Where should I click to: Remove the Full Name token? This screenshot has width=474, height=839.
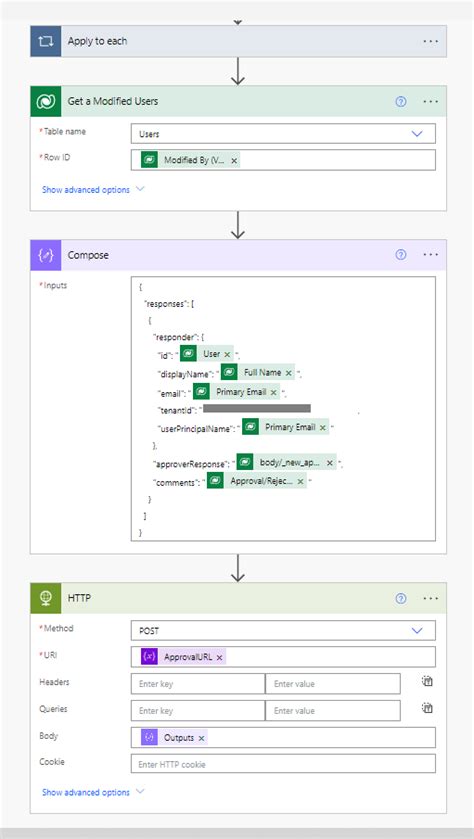[x=289, y=373]
